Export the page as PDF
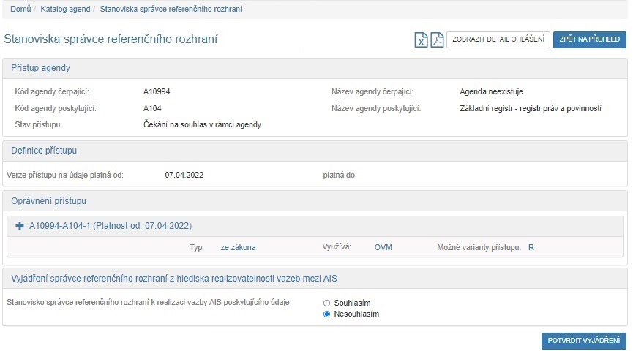The width and height of the screenshot is (644, 351). pos(437,40)
